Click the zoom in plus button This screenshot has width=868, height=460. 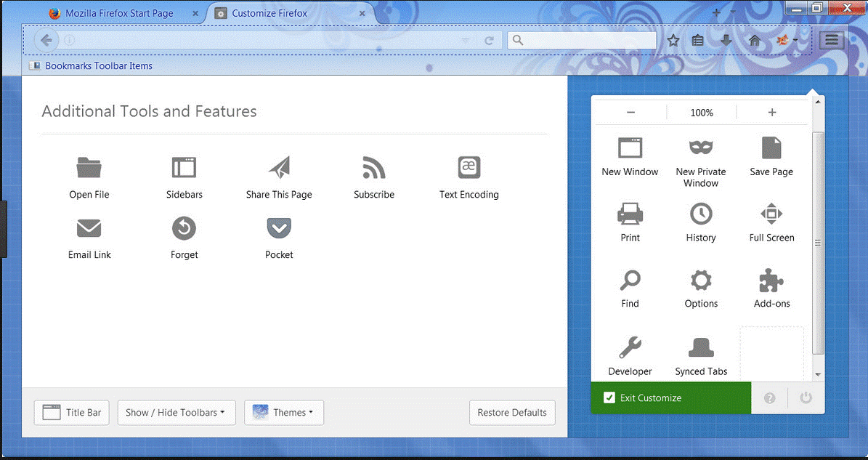771,113
